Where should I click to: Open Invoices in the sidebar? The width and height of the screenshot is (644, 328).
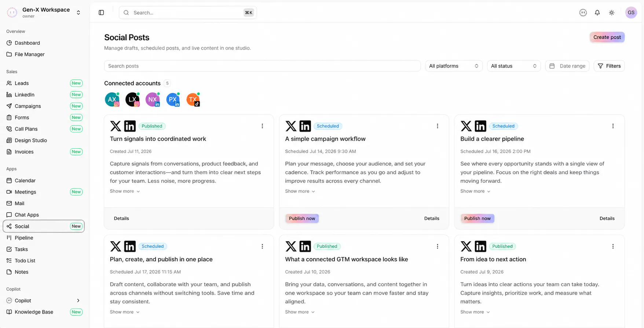(x=44, y=152)
